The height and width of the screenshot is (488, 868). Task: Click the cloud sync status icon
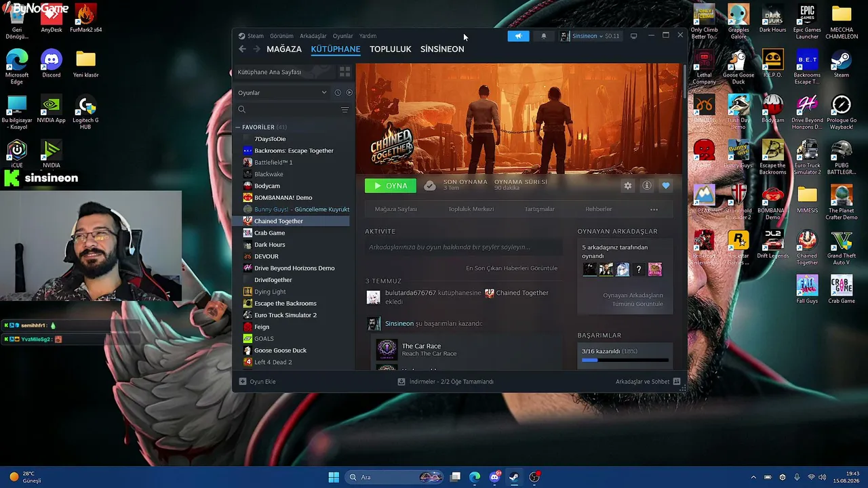tap(429, 186)
